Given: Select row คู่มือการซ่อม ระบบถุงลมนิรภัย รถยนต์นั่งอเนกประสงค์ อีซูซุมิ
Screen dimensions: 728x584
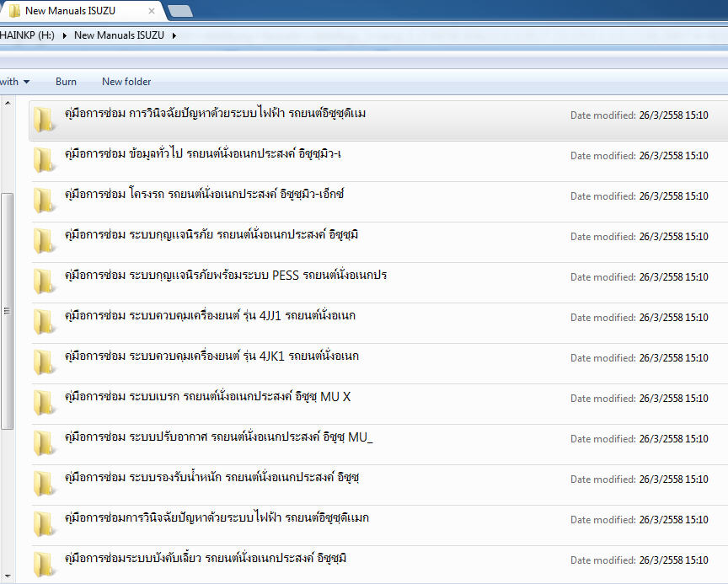Looking at the screenshot, I should pyautogui.click(x=378, y=241).
